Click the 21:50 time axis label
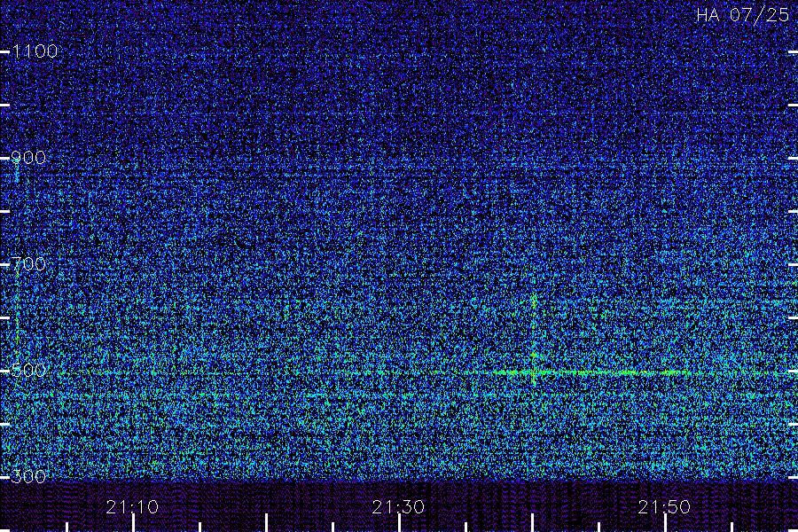This screenshot has width=798, height=532. pos(664,507)
